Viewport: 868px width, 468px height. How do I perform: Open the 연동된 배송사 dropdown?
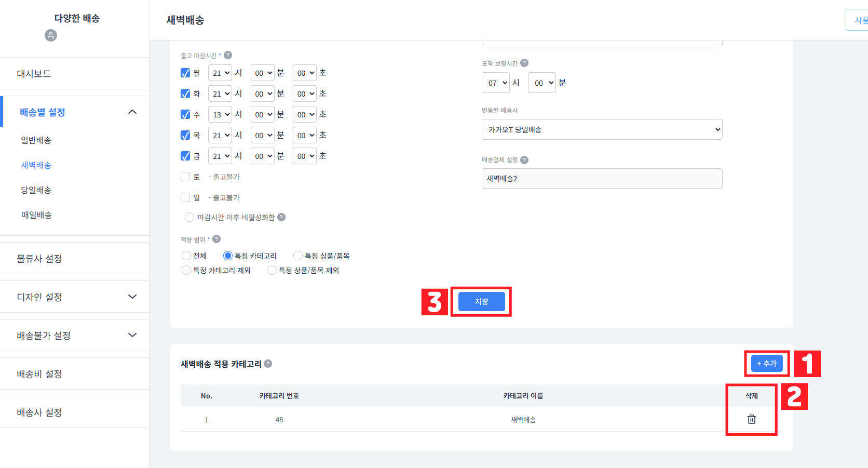(602, 129)
